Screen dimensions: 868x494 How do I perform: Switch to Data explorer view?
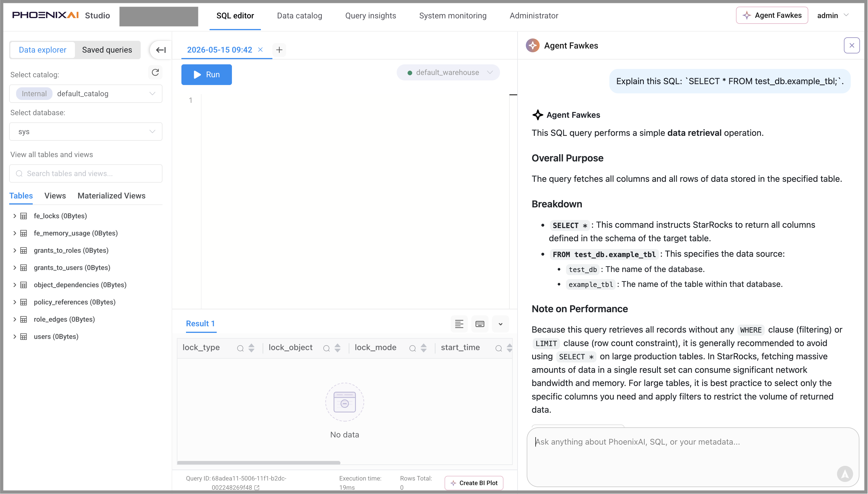point(43,50)
